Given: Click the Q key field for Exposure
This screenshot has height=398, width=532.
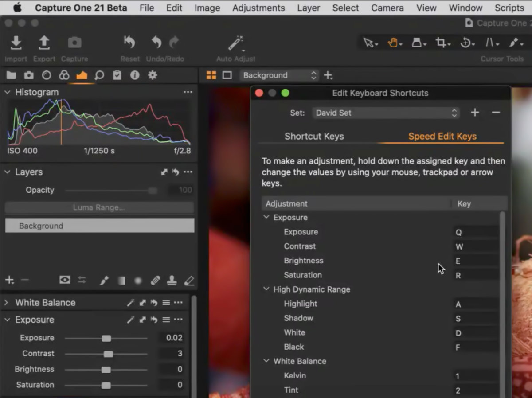Looking at the screenshot, I should coord(476,232).
